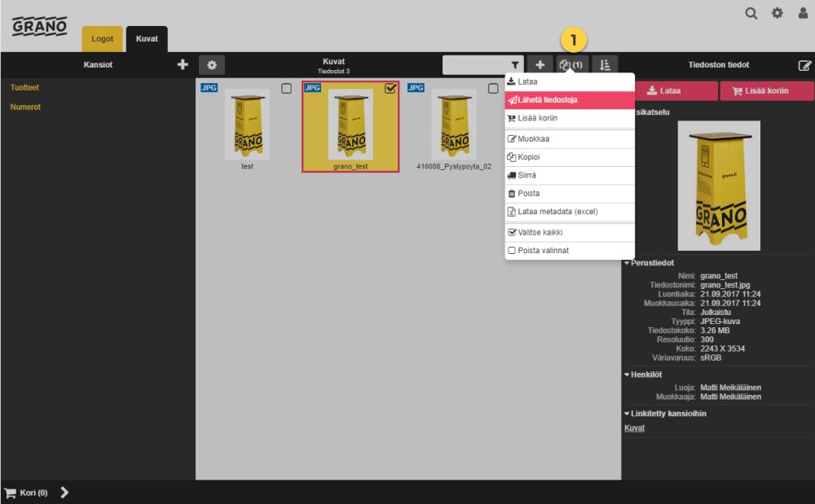The image size is (815, 504).
Task: Switch to the Logot tab
Action: point(103,39)
